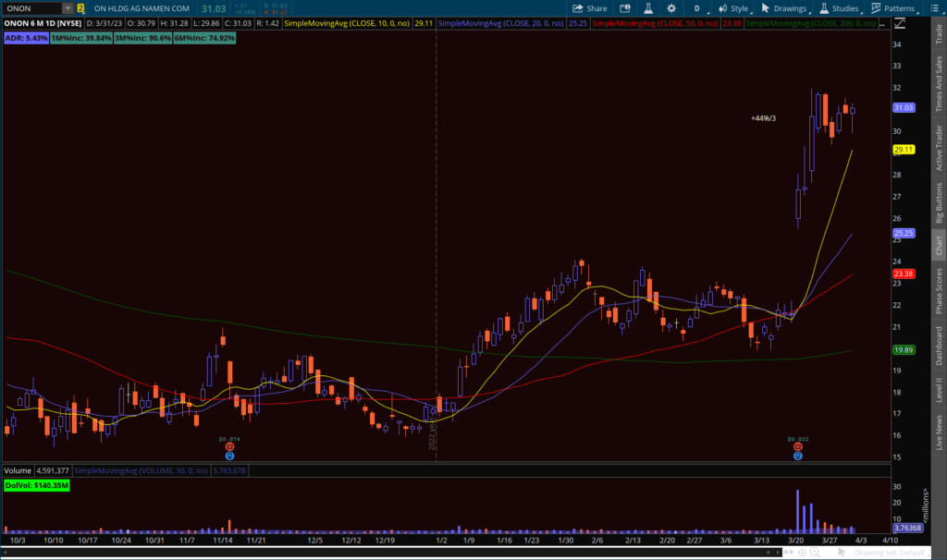Click the crosshair target icon
This screenshot has width=947, height=560.
[802, 553]
